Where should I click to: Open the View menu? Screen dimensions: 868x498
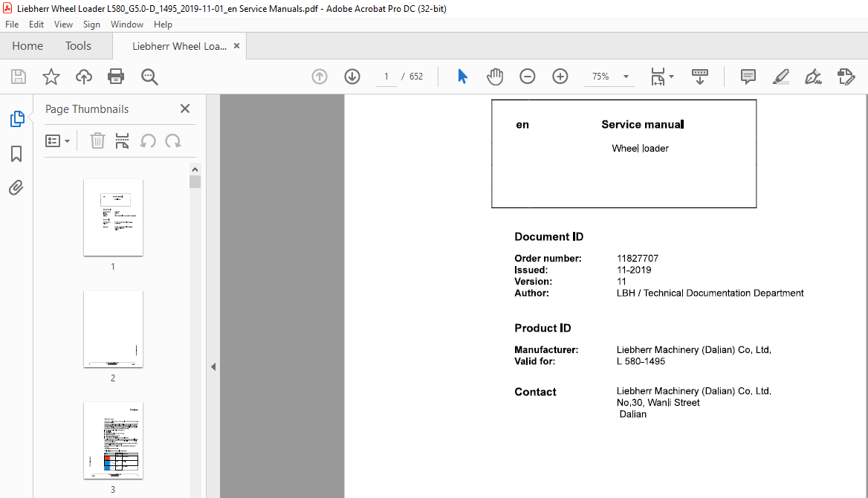pos(63,25)
